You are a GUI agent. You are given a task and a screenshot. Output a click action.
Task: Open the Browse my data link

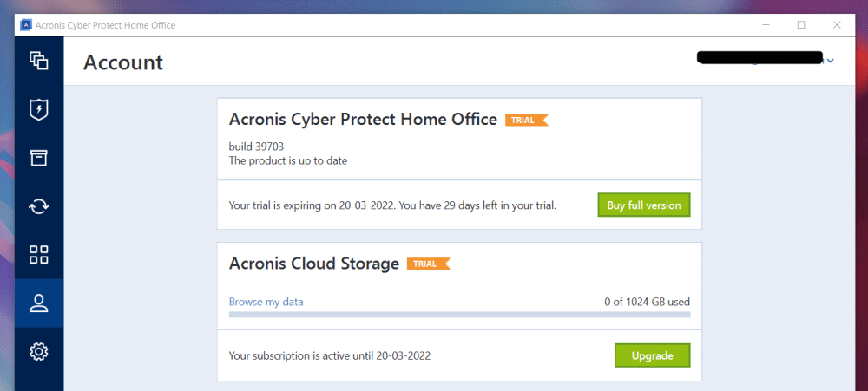pos(266,302)
